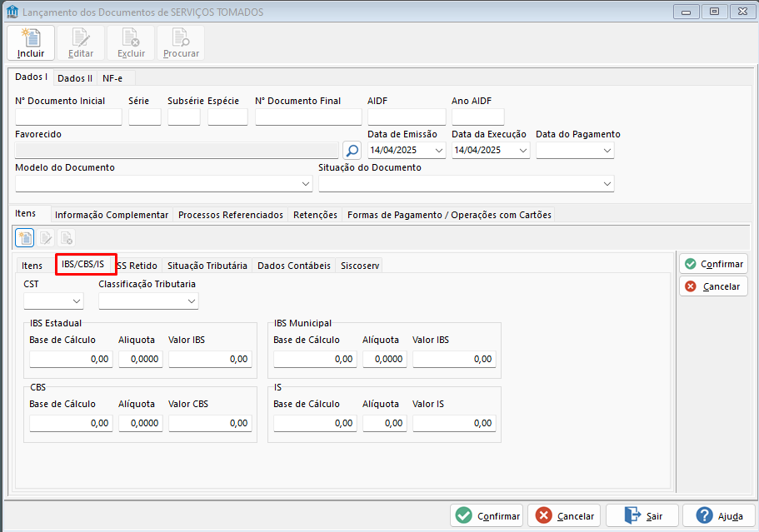Image resolution: width=759 pixels, height=532 pixels.
Task: Click IBS Municipal Base de Cálculo field
Action: [x=315, y=360]
